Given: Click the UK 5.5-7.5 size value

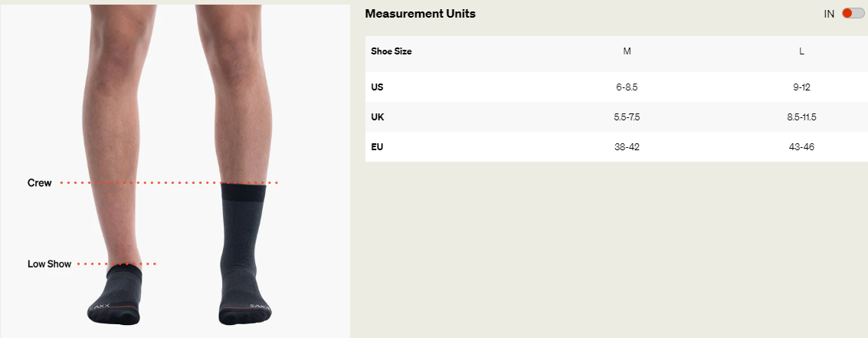Looking at the screenshot, I should (x=627, y=117).
